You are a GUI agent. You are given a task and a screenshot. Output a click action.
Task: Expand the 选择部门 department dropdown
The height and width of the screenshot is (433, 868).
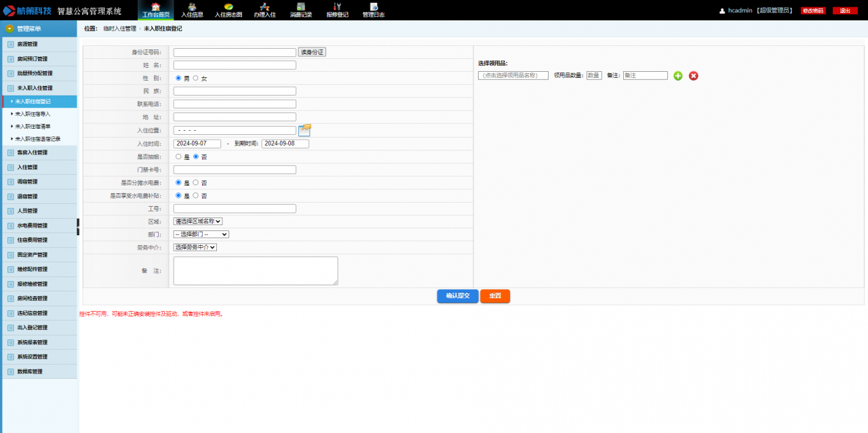tap(201, 234)
